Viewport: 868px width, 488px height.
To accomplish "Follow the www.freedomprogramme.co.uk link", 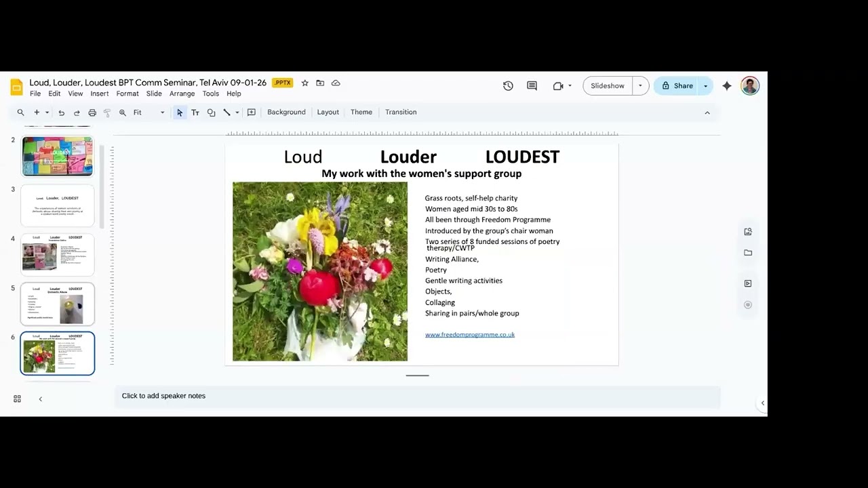I will pyautogui.click(x=470, y=335).
